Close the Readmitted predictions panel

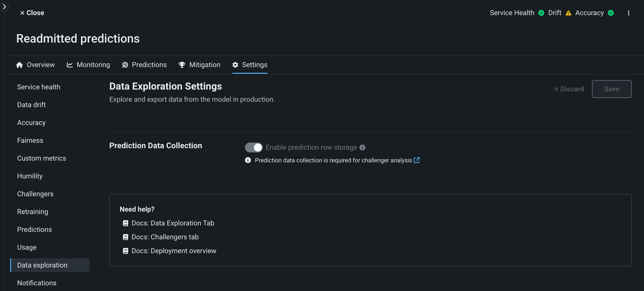click(32, 13)
